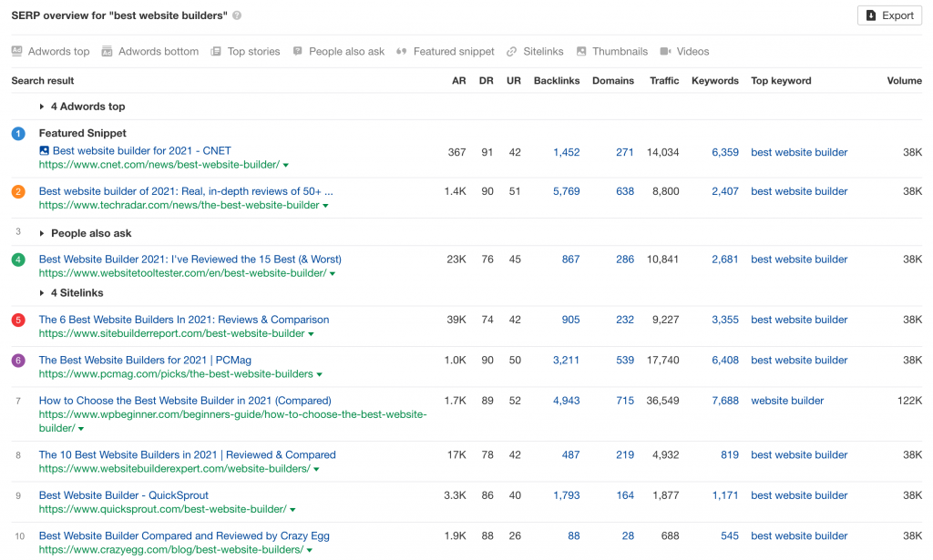Click backlinks value 905 for sitebuilderreport
Image resolution: width=933 pixels, height=560 pixels.
[x=570, y=320]
